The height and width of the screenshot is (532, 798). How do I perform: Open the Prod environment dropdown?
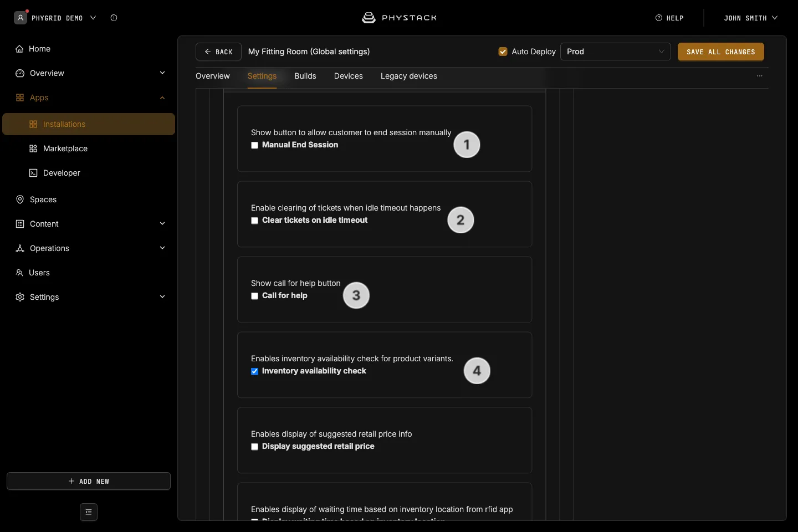616,52
